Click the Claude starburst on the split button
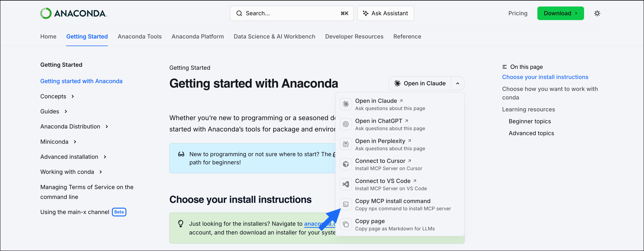This screenshot has height=251, width=644. [x=397, y=83]
